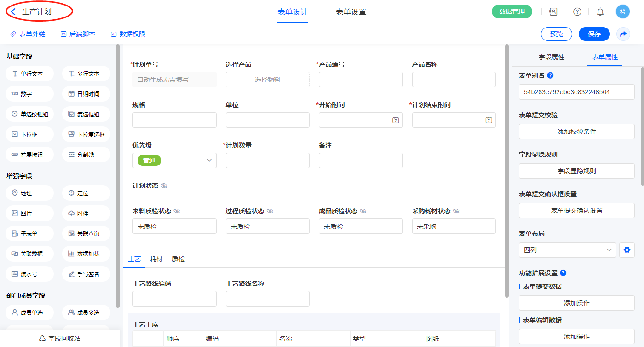
Task: Click the blue share arrow icon
Action: pyautogui.click(x=623, y=34)
